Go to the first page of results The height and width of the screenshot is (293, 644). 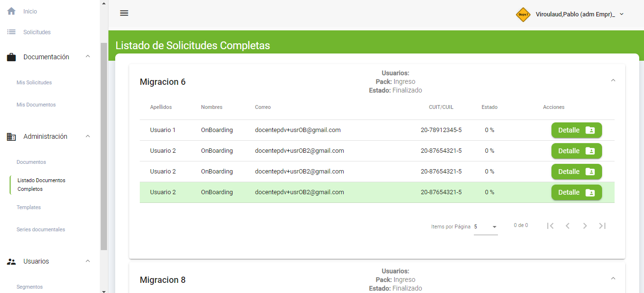click(x=550, y=226)
